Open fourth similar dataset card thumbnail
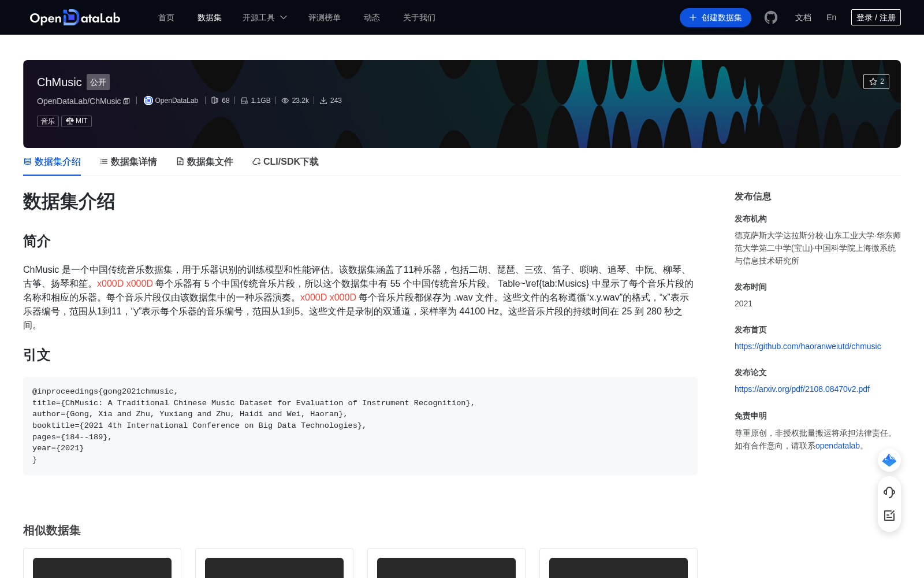This screenshot has height=578, width=924. tap(619, 568)
